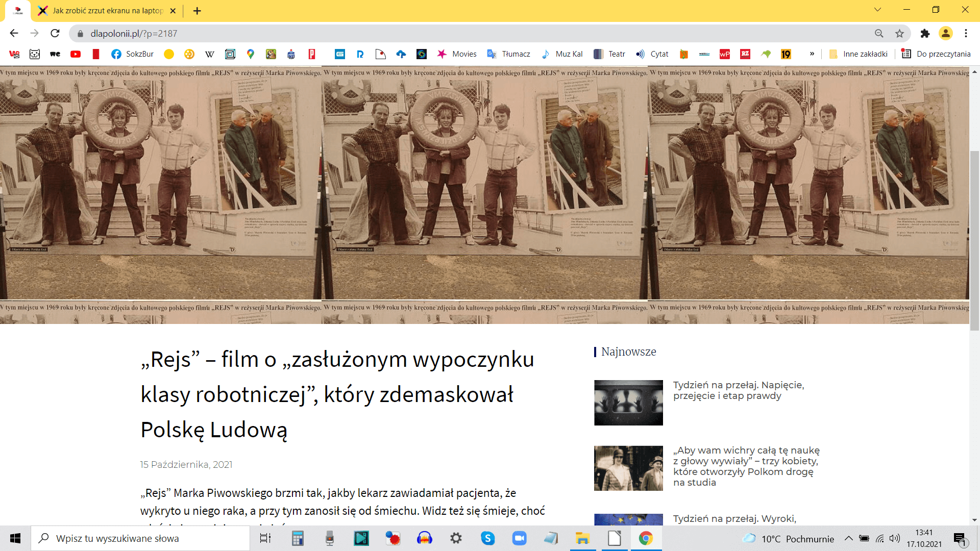Launch Skype from the taskbar
980x551 pixels.
coord(487,538)
